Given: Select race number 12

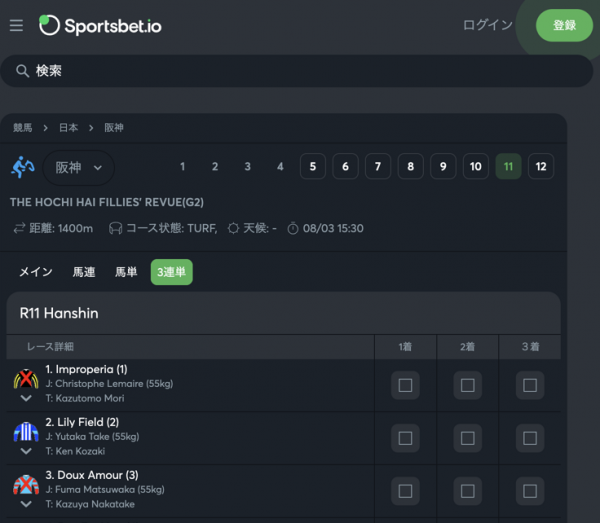Looking at the screenshot, I should 541,166.
